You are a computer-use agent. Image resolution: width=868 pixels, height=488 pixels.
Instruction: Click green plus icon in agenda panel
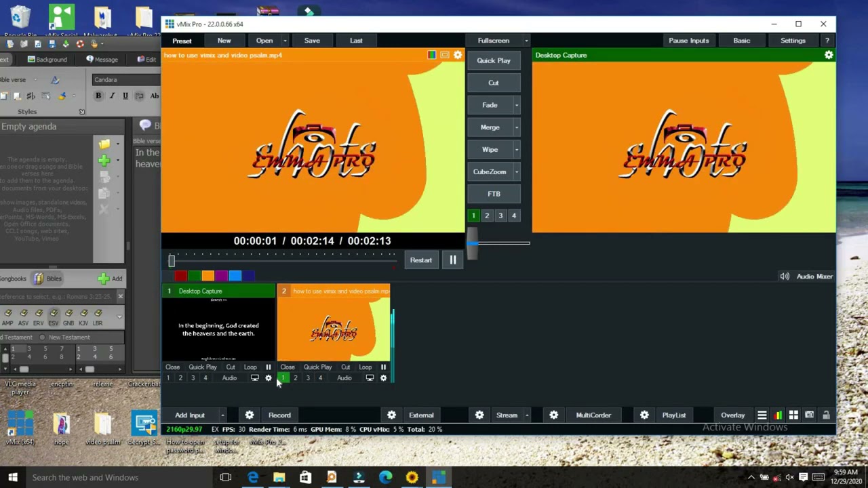(x=104, y=161)
